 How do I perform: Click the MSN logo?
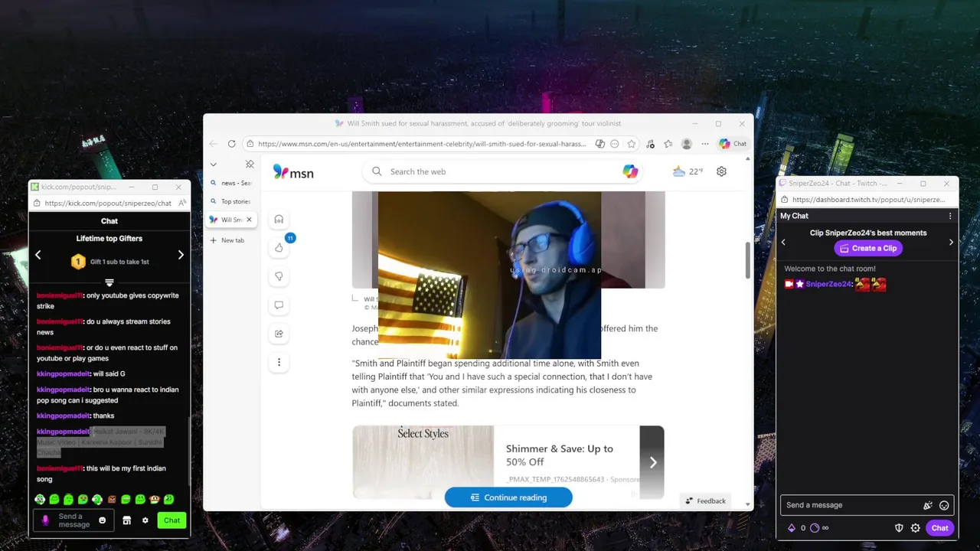[293, 172]
